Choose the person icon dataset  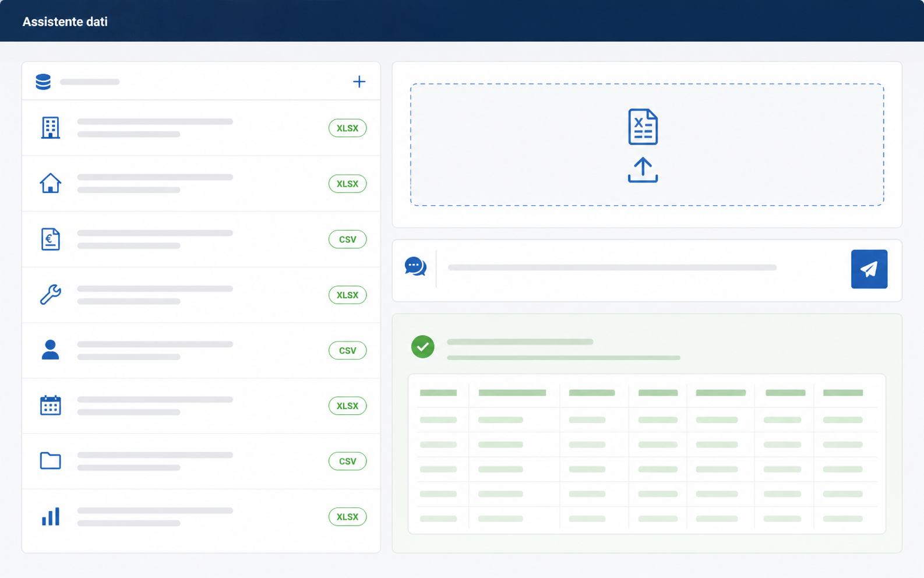[201, 350]
